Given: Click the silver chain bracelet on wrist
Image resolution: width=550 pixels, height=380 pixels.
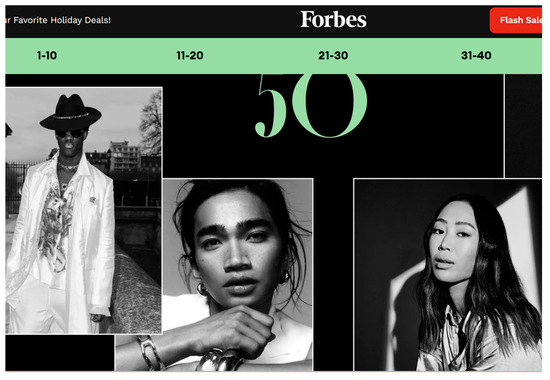Looking at the screenshot, I should coord(150,353).
